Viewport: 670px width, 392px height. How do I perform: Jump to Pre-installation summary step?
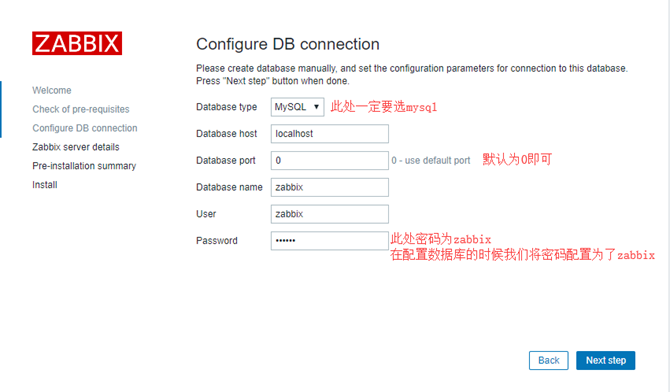pyautogui.click(x=84, y=166)
